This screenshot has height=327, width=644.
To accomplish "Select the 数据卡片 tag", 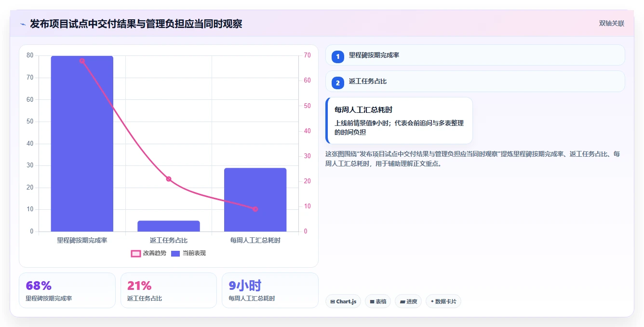I will (443, 301).
